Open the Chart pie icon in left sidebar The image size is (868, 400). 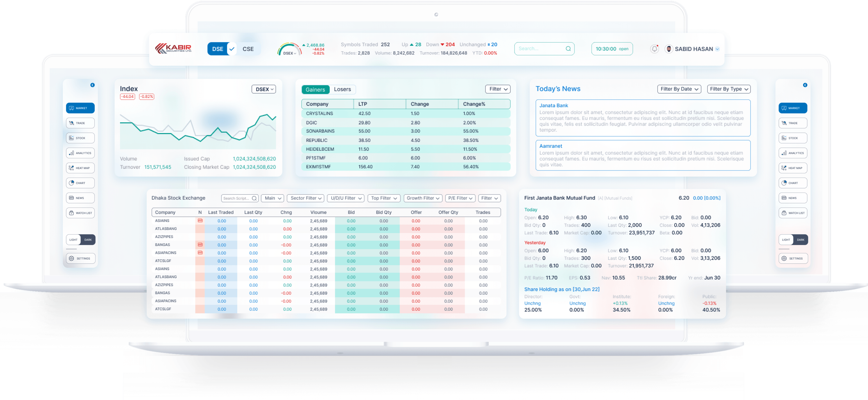pos(71,183)
